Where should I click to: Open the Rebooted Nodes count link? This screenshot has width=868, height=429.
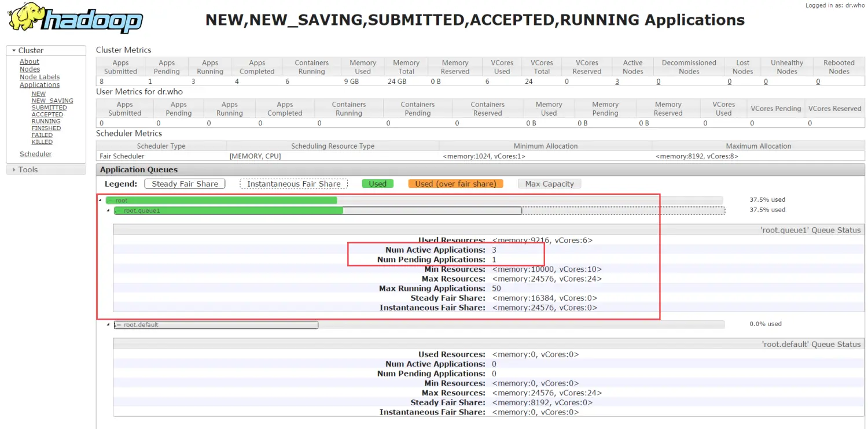818,82
